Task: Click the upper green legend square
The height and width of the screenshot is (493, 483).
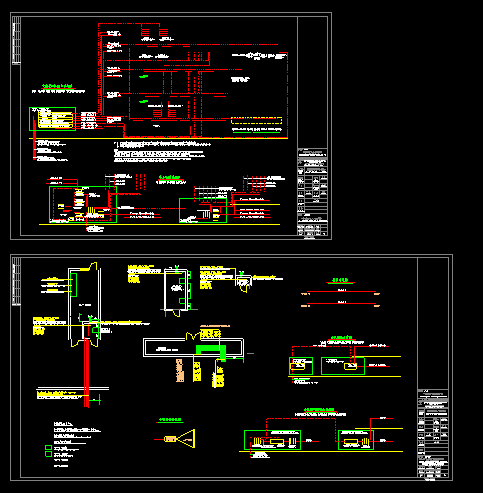Action: click(x=48, y=447)
